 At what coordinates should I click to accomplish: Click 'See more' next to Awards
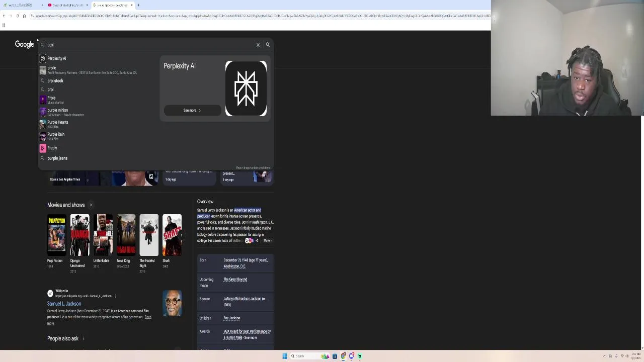(251, 337)
